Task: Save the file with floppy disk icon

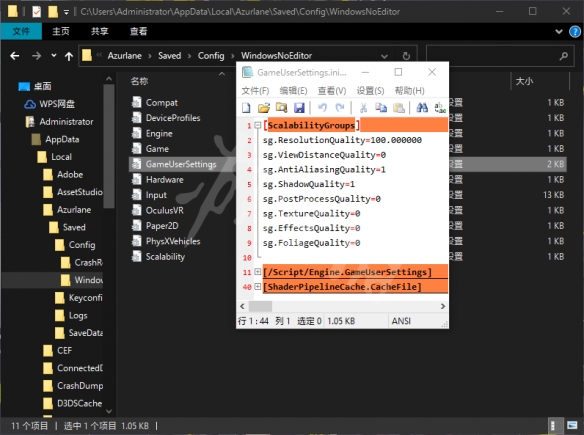Action: [x=299, y=108]
